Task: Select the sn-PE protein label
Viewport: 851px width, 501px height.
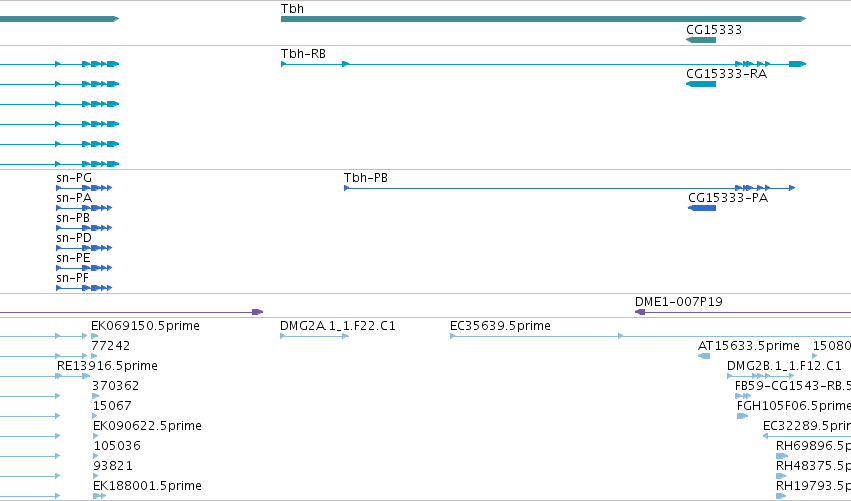Action: [73, 258]
